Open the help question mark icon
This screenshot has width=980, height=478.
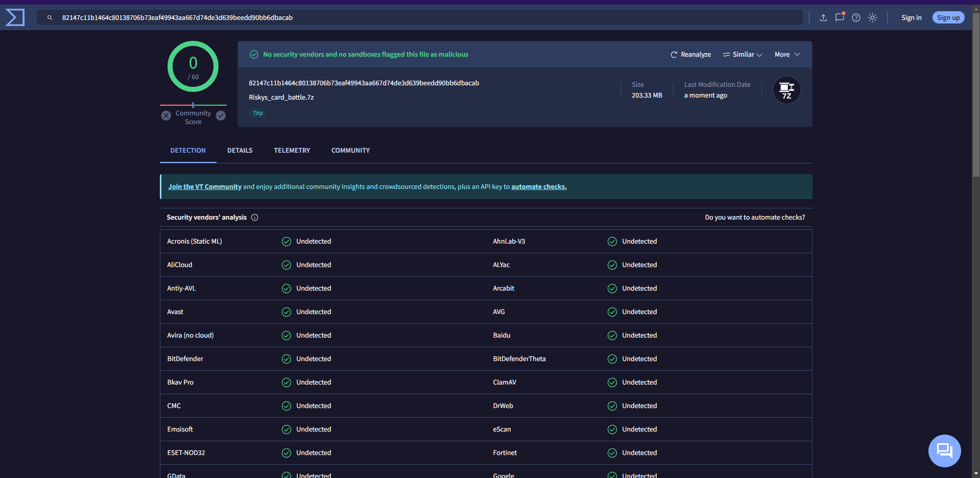click(x=856, y=18)
